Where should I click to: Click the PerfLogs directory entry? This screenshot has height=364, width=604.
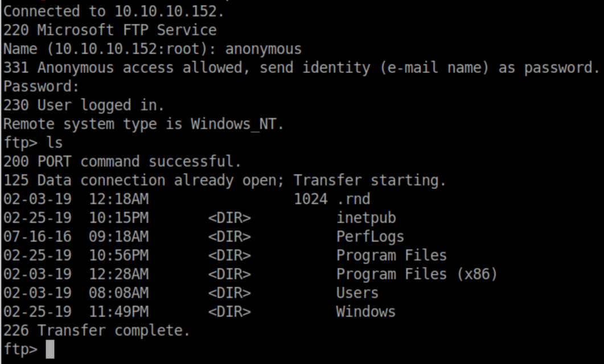coord(369,237)
